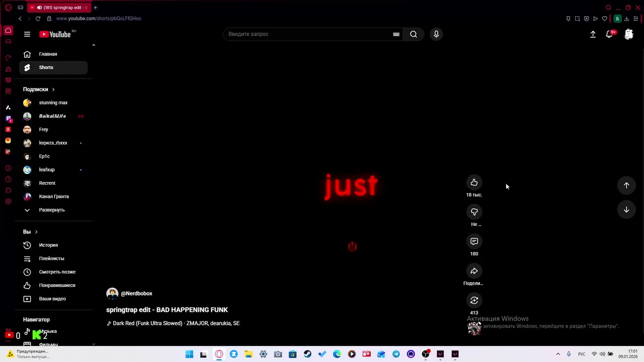Viewport: 644px width, 362px height.
Task: Open Twitch in the Opera GX sidebar
Action: (x=8, y=119)
